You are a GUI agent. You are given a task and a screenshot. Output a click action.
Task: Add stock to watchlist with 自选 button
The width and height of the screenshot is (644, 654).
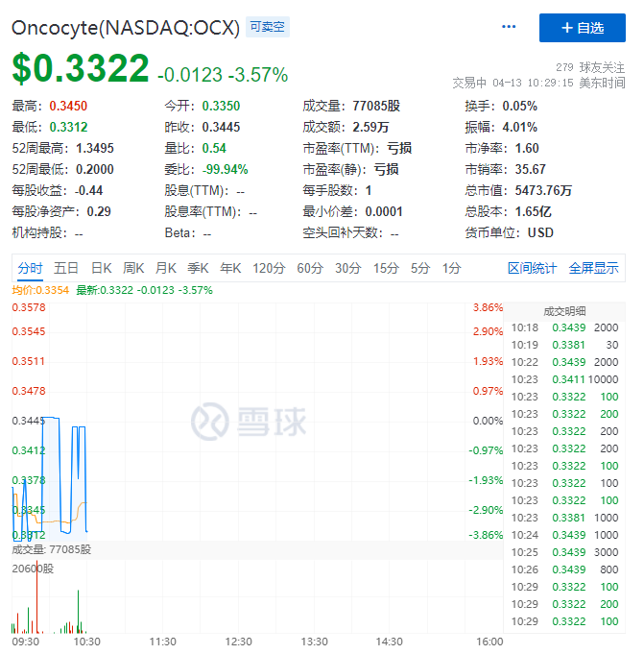click(x=582, y=28)
